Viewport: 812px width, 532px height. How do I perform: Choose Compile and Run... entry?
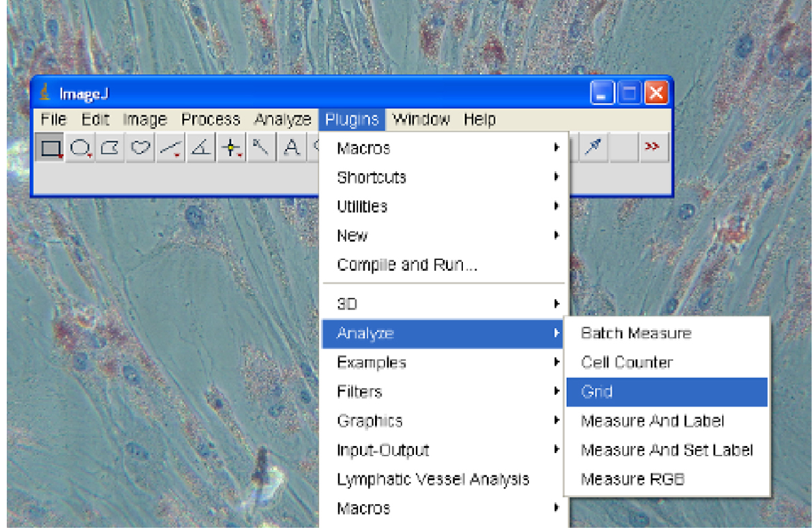point(445,265)
